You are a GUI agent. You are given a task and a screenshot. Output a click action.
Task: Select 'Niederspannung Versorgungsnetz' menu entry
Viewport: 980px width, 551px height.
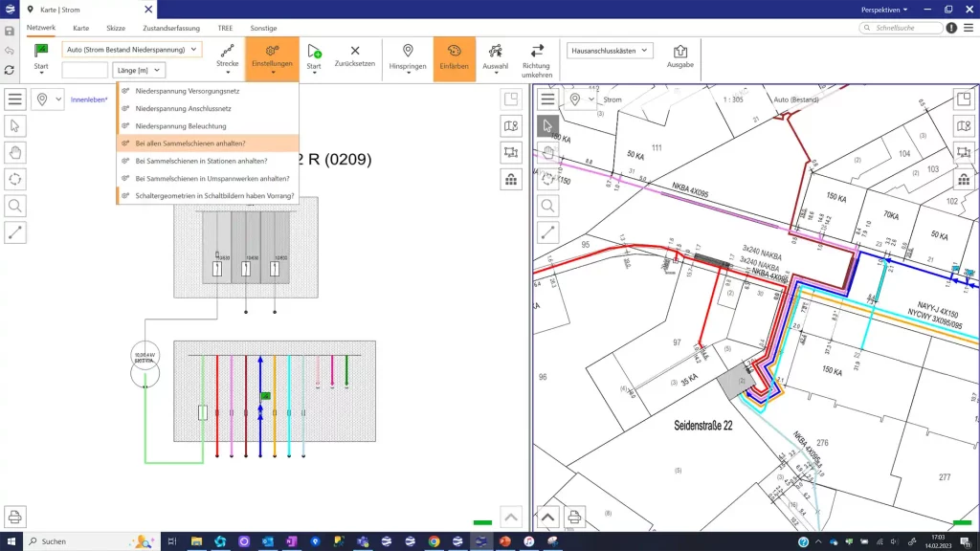188,91
